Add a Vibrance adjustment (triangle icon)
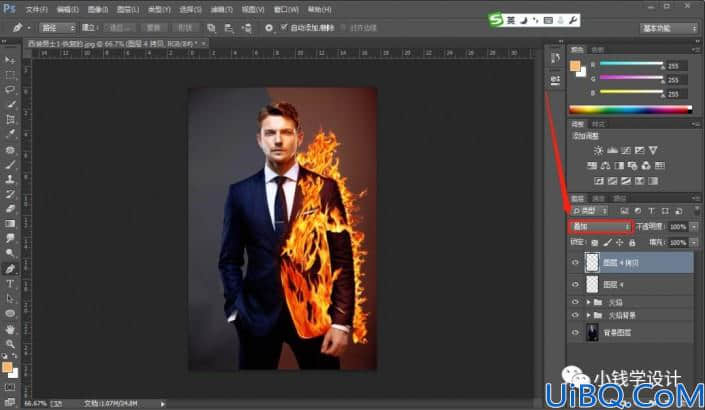The height and width of the screenshot is (410, 705). click(653, 150)
